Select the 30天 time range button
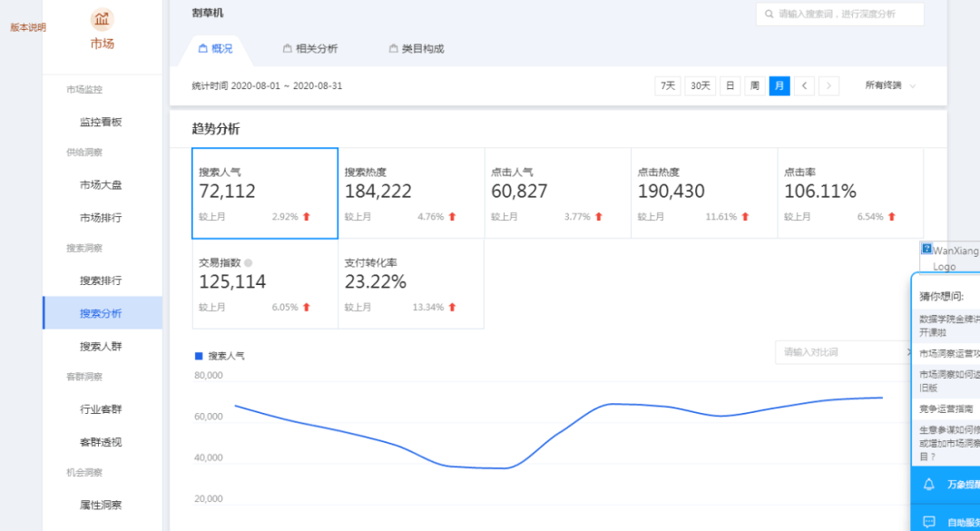The image size is (980, 531). point(700,85)
